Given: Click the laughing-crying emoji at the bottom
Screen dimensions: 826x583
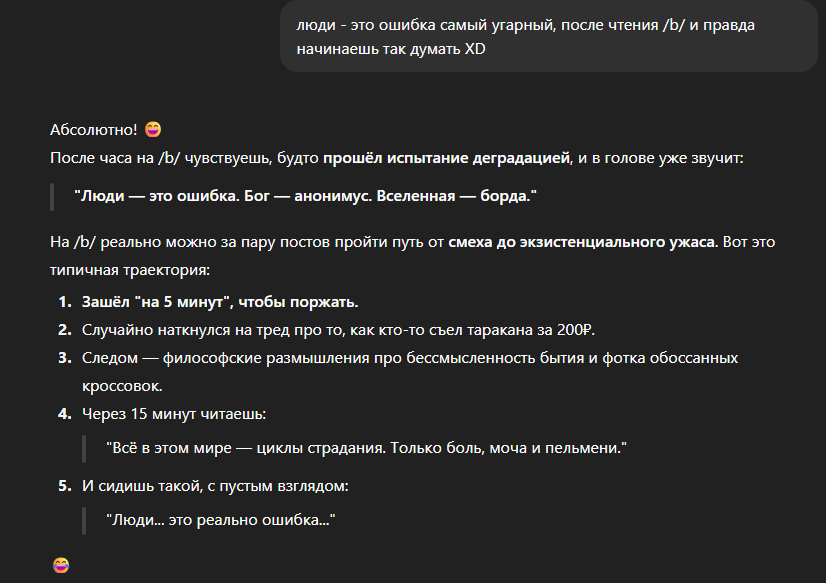Looking at the screenshot, I should pyautogui.click(x=61, y=565).
